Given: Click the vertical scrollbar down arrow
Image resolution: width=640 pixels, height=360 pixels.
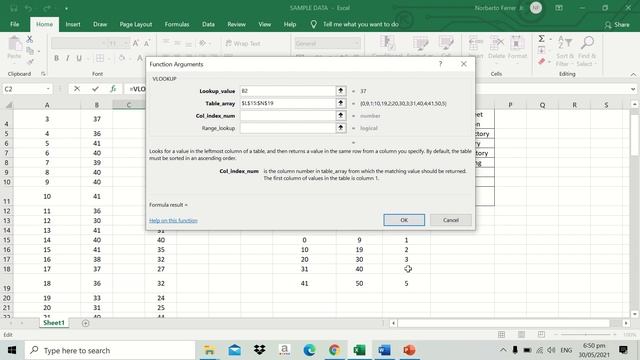Looking at the screenshot, I should click(634, 314).
